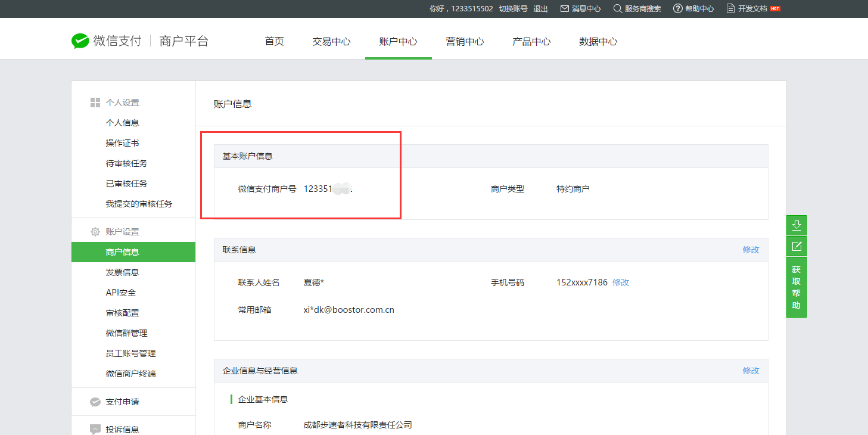Open the developer docs document icon

point(730,9)
